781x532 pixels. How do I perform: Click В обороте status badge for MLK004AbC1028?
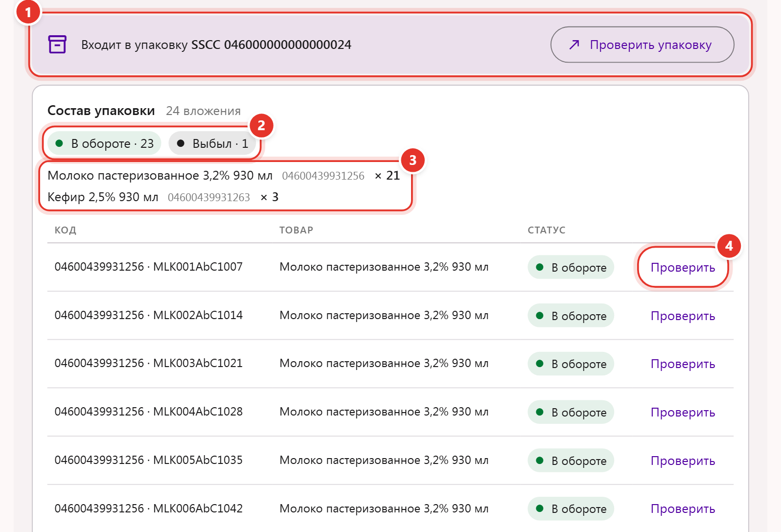coord(571,412)
